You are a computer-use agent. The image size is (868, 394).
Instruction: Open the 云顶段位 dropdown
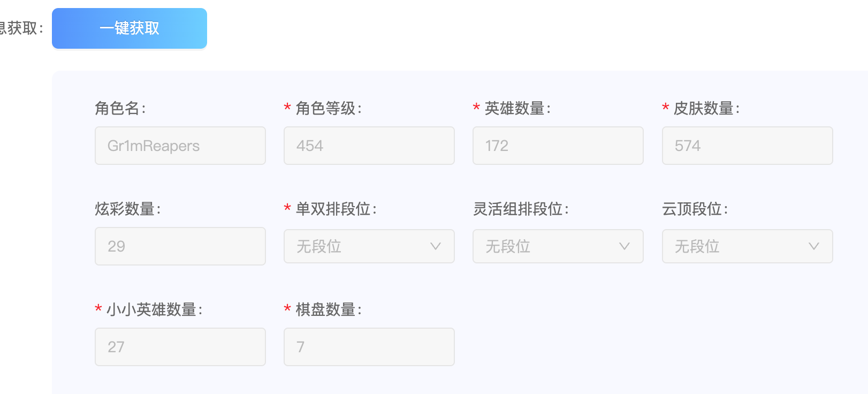coord(748,246)
